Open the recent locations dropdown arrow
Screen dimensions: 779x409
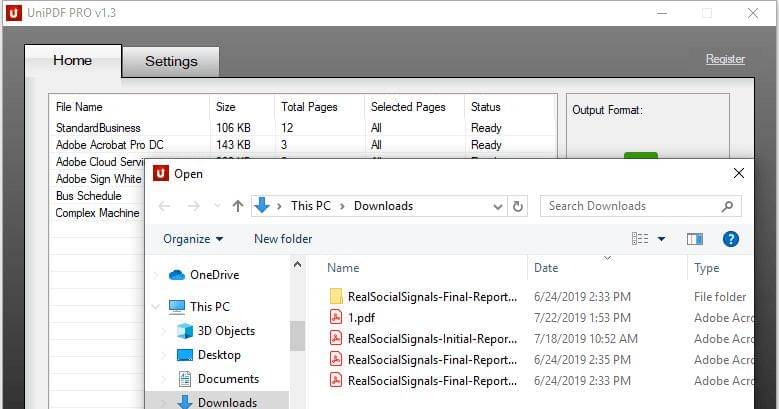[x=217, y=206]
